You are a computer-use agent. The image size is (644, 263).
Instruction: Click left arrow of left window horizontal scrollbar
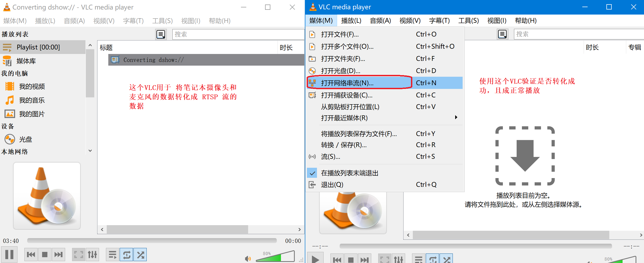pyautogui.click(x=102, y=229)
